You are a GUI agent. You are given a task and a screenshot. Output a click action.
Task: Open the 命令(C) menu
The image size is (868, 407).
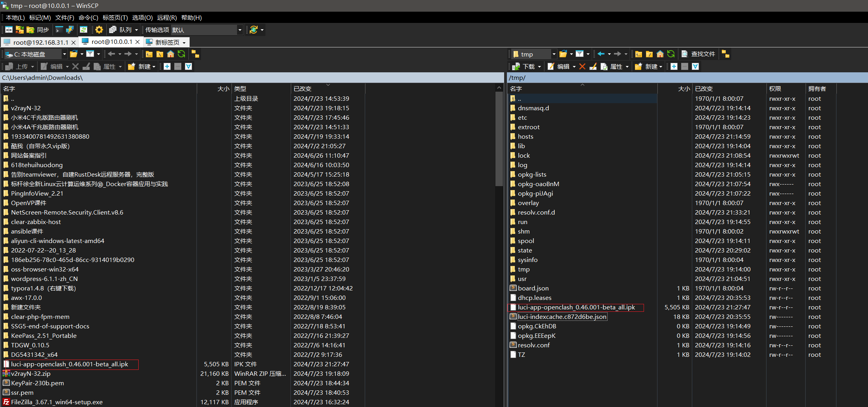pyautogui.click(x=88, y=17)
